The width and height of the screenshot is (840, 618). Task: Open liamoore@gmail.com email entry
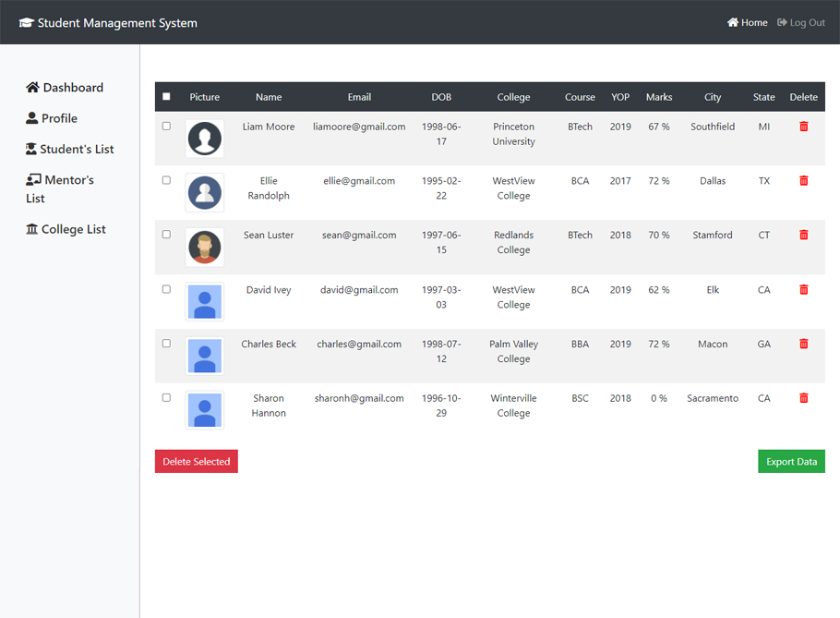tap(359, 127)
